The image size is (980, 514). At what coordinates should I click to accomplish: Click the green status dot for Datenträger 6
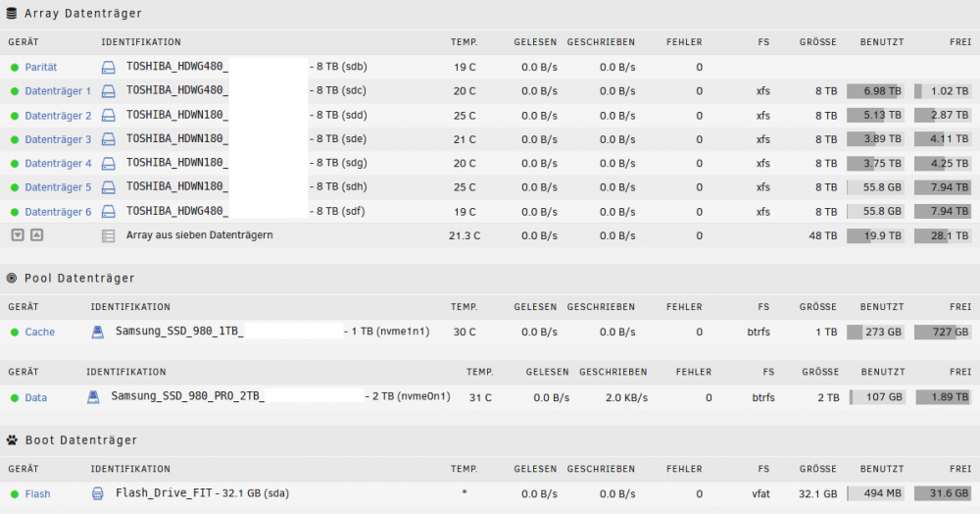coord(15,212)
